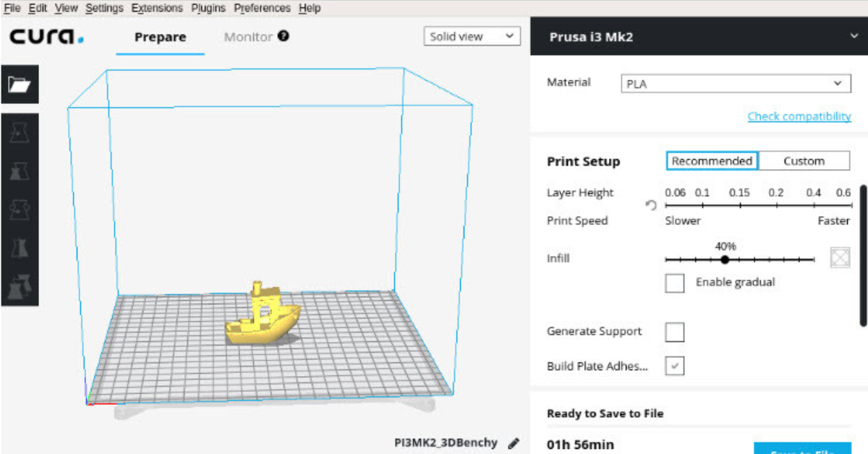Expand the Prusa i3 Mk2 printer selector

854,37
